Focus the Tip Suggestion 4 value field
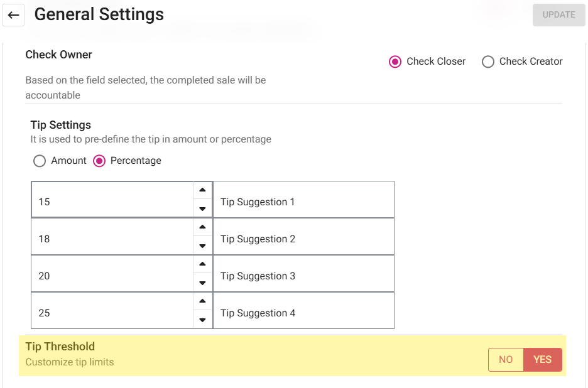The height and width of the screenshot is (388, 588). click(x=112, y=313)
